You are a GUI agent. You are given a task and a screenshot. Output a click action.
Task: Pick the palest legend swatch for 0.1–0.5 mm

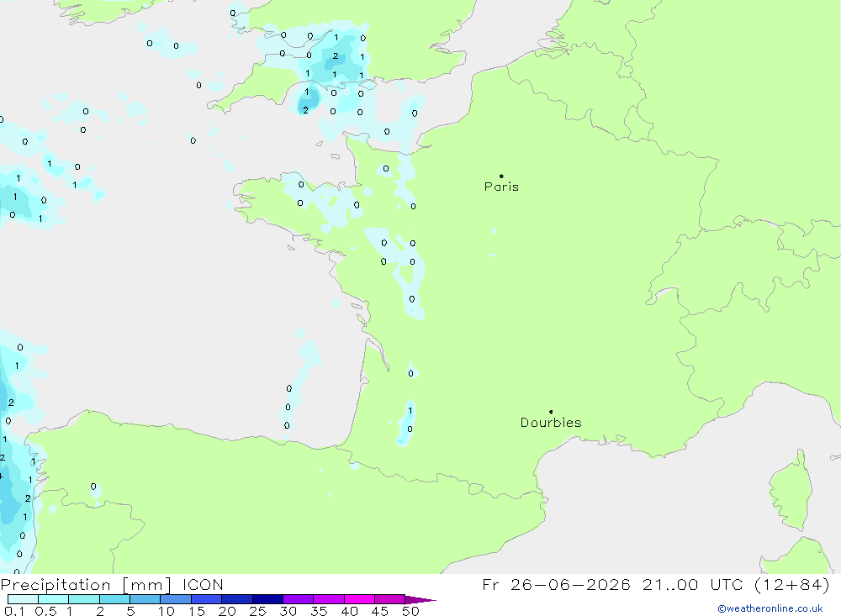[x=23, y=599]
